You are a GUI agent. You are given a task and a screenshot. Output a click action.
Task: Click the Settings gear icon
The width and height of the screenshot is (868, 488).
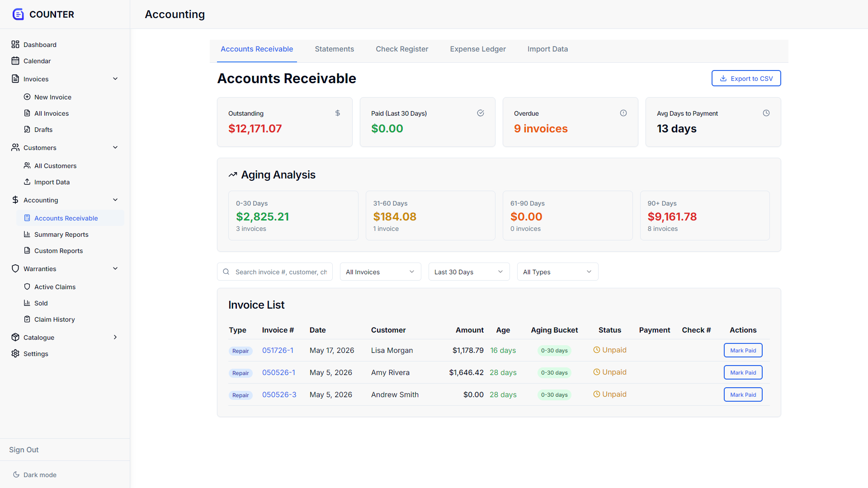click(x=15, y=353)
